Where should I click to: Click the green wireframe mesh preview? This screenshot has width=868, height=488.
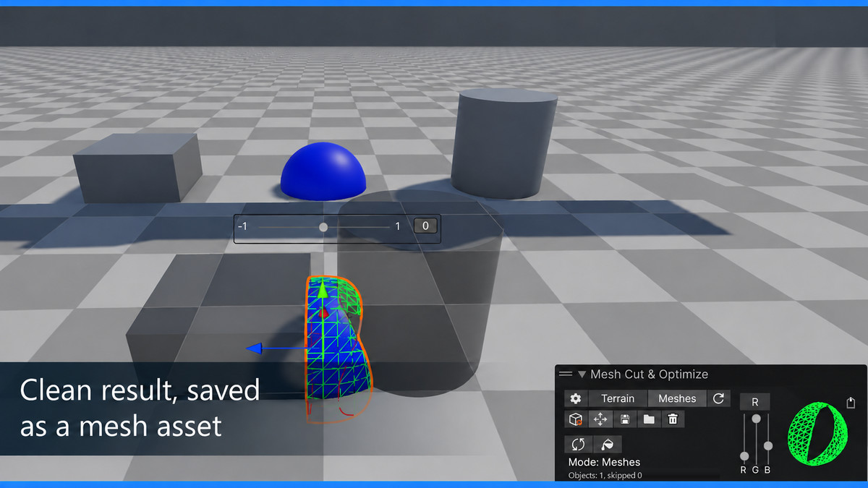tap(816, 434)
